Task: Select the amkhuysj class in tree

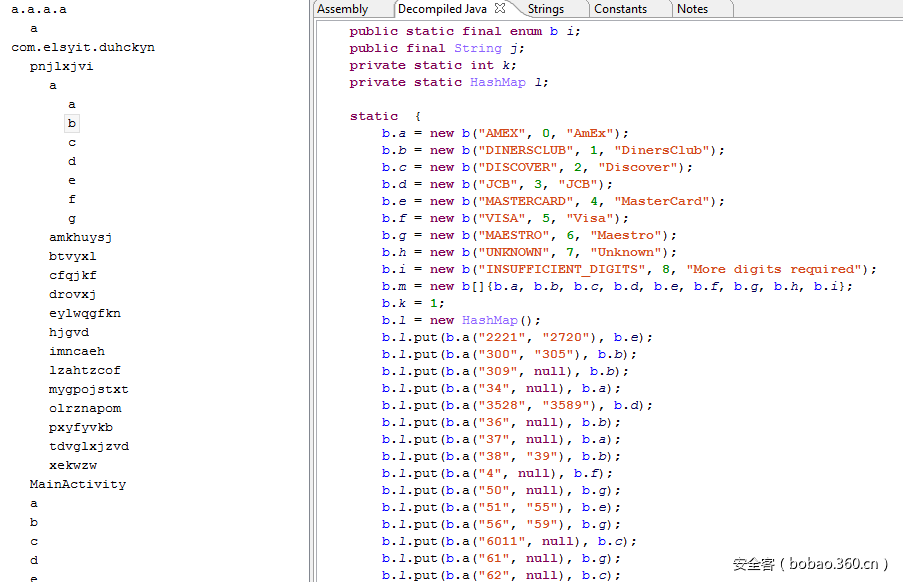Action: [x=80, y=237]
